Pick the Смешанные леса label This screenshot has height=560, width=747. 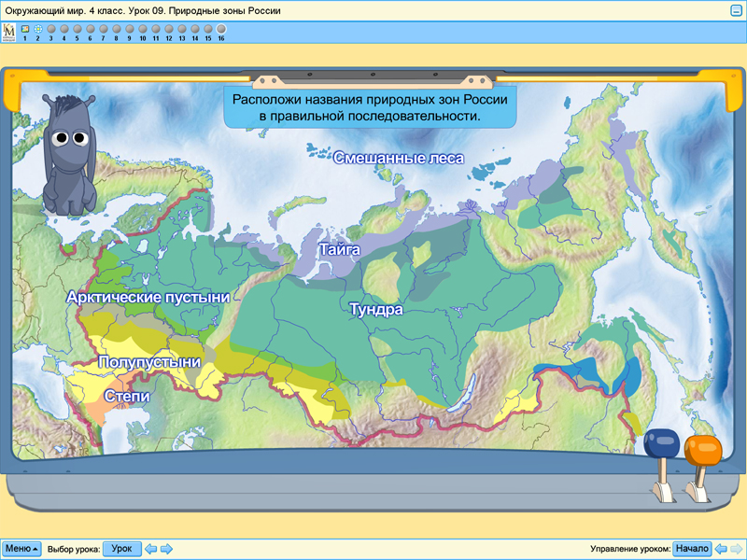tap(399, 158)
